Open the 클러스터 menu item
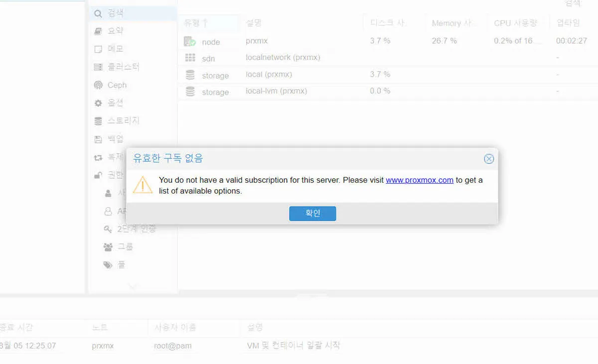The width and height of the screenshot is (598, 364). tap(133, 67)
